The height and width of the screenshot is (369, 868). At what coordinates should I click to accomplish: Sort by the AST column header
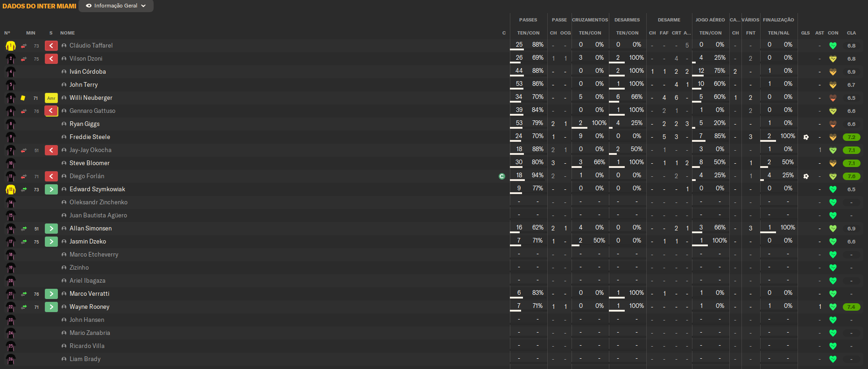click(819, 33)
